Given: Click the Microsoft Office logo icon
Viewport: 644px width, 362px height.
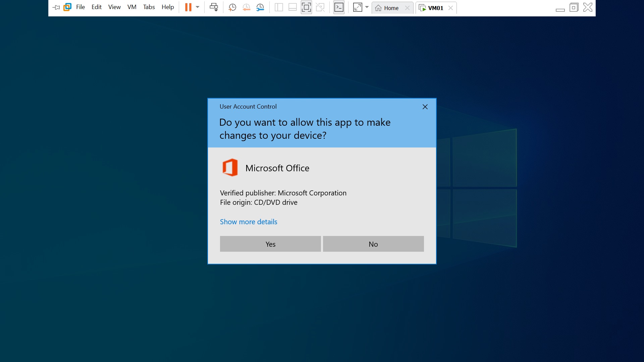Looking at the screenshot, I should pos(230,168).
